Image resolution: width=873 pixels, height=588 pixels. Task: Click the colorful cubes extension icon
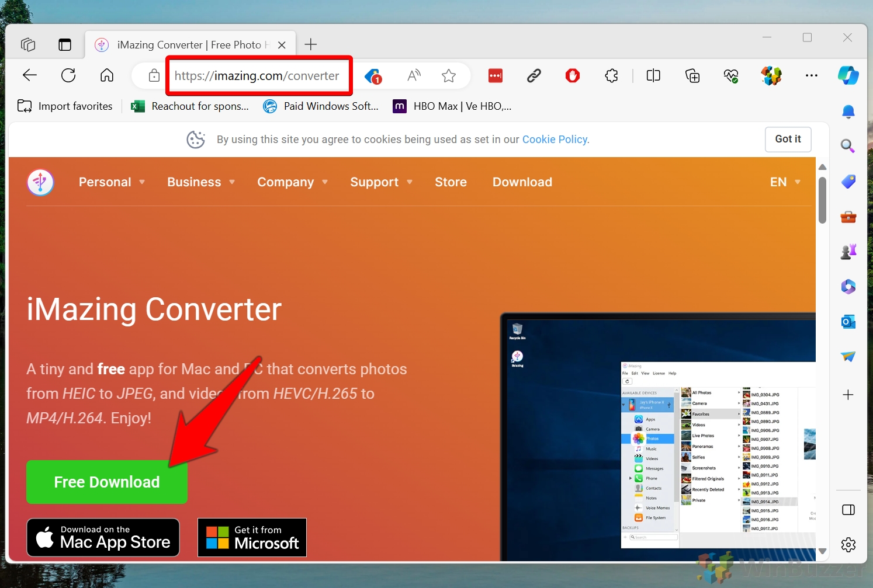(x=771, y=75)
